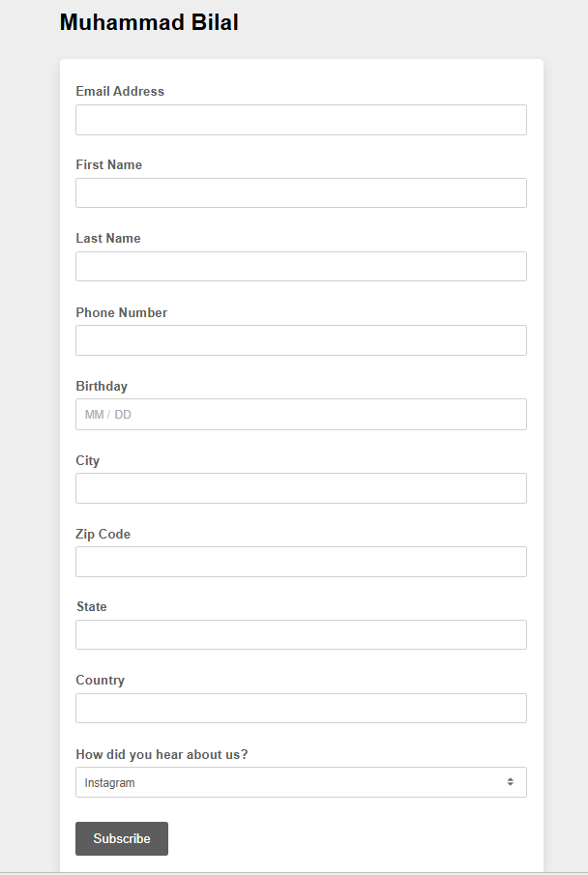Click the 'Birthday' label text
The width and height of the screenshot is (588, 875).
pyautogui.click(x=102, y=386)
